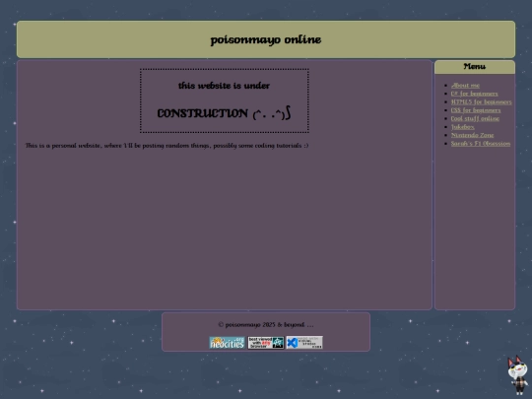Click the 'best viewed with any browser' badge
The image size is (532, 399).
point(266,343)
